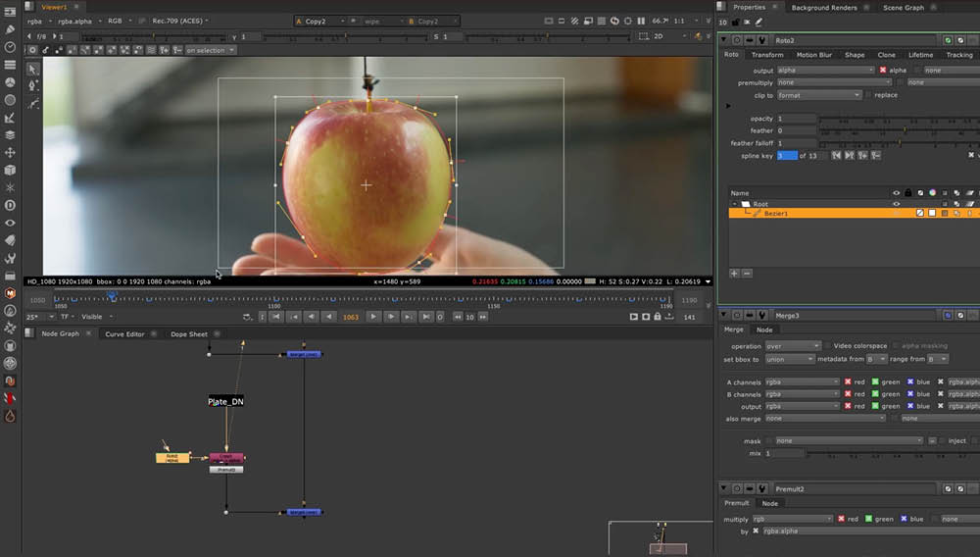Open the Merge3 operation dropdown
Image resolution: width=980 pixels, height=557 pixels.
coord(792,346)
